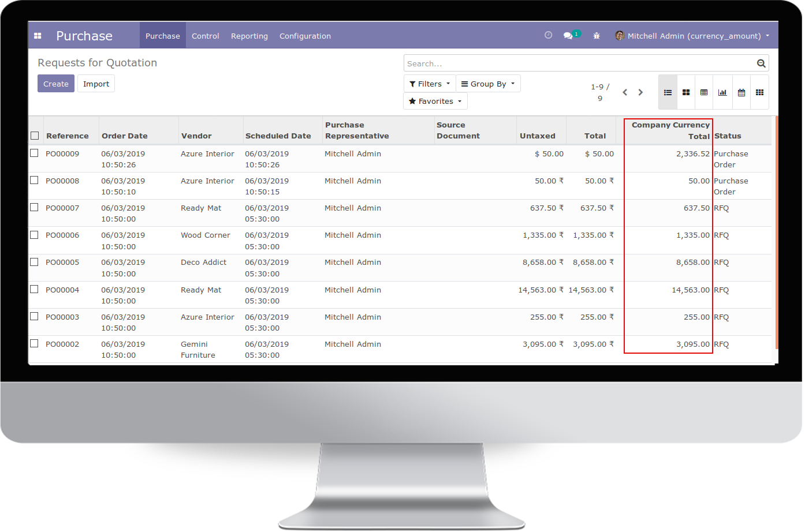Go to next page arrow

tap(640, 92)
